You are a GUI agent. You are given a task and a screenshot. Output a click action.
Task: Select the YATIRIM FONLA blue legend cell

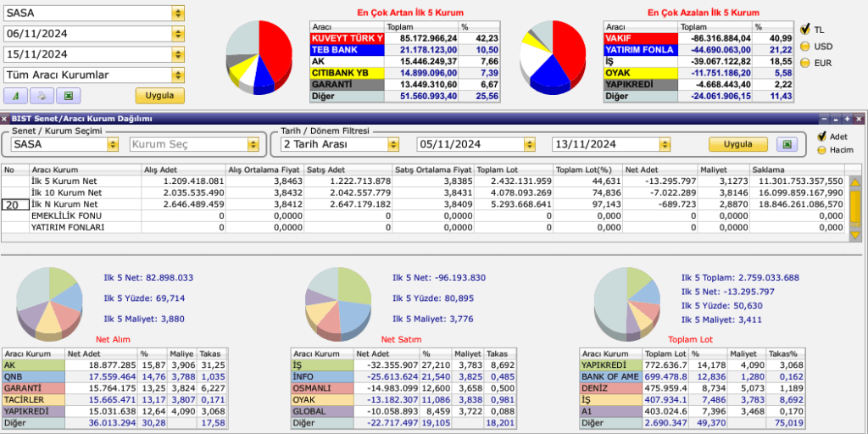tap(641, 50)
